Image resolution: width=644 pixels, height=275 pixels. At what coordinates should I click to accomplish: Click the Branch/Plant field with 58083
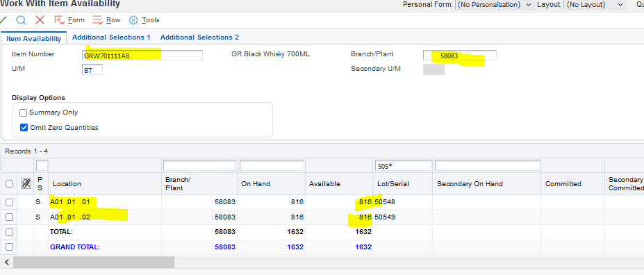(x=460, y=56)
